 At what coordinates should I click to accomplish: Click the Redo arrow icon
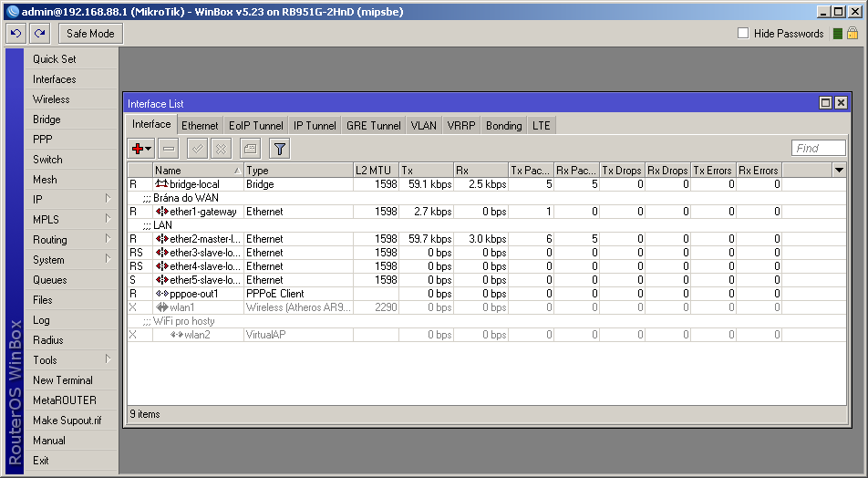[38, 34]
